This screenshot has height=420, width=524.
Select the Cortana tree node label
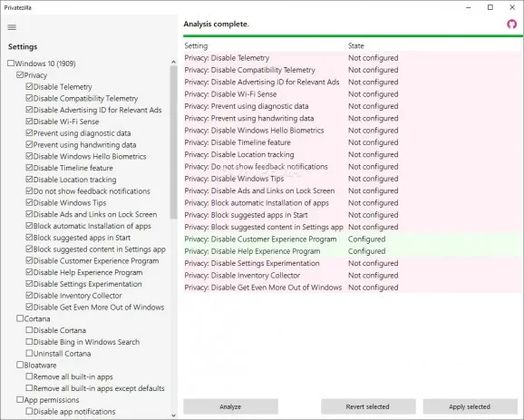pyautogui.click(x=37, y=318)
